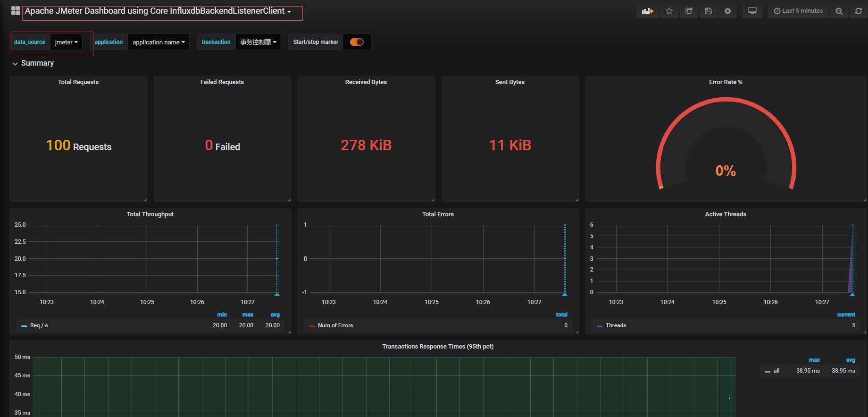This screenshot has height=417, width=868.
Task: Open the Grafana home menu icon
Action: [16, 11]
